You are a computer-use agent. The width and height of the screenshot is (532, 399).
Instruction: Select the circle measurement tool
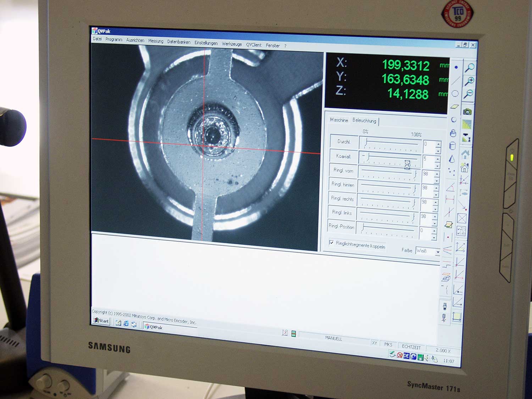coord(455,94)
